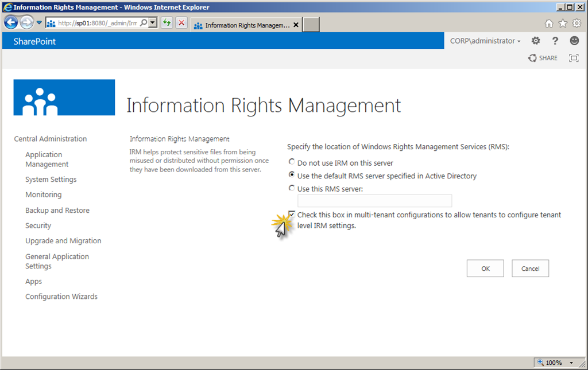Viewport: 588px width, 370px height.
Task: Toggle the focus on content icon
Action: click(x=574, y=58)
